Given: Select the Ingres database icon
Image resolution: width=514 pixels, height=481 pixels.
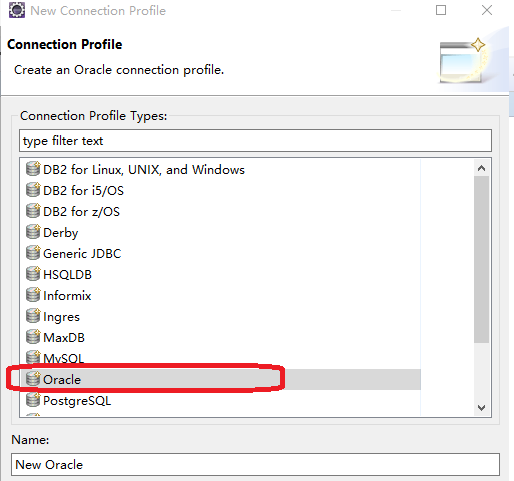Looking at the screenshot, I should tap(33, 316).
